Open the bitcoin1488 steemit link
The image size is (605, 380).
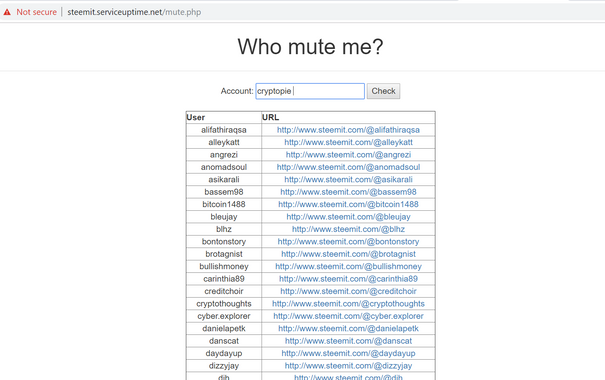(x=348, y=204)
